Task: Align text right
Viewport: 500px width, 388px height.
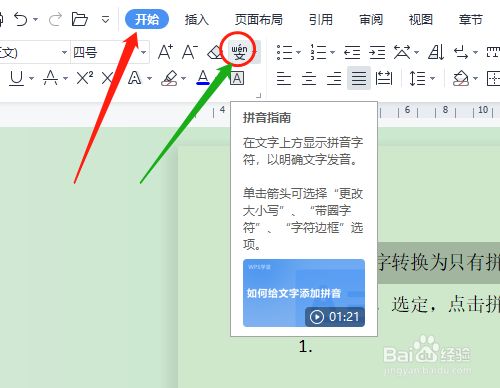Action: tap(334, 79)
